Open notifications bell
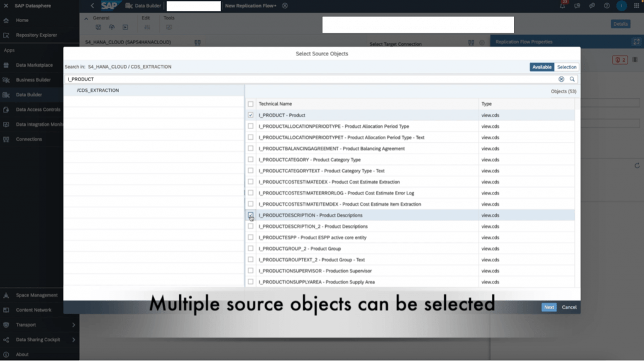The height and width of the screenshot is (362, 644). (x=562, y=6)
